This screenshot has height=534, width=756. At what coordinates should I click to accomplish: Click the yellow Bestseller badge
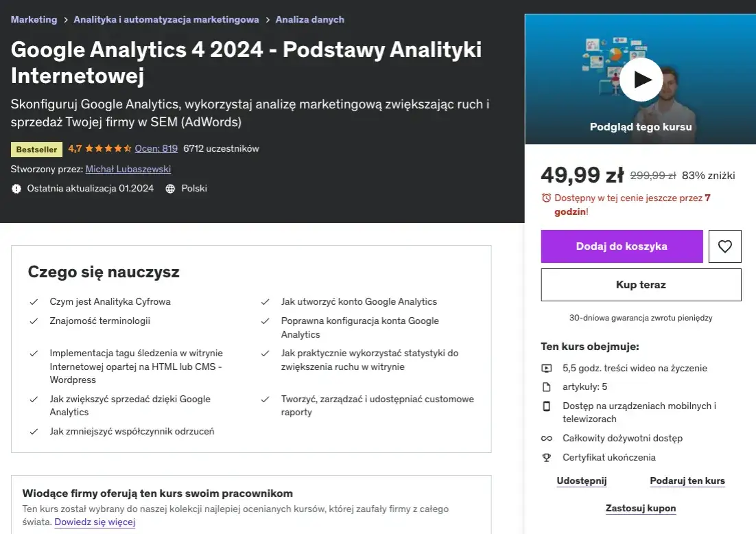tap(36, 149)
